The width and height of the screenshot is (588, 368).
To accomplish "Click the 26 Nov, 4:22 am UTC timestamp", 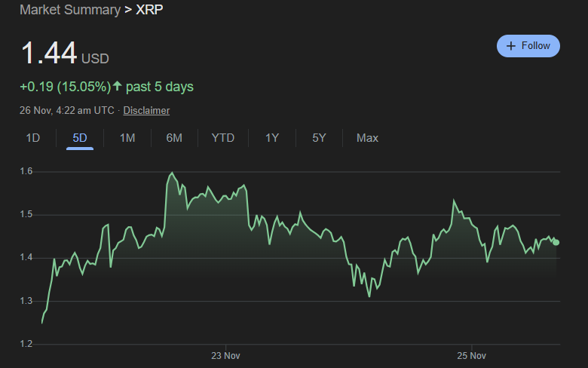I will (67, 110).
